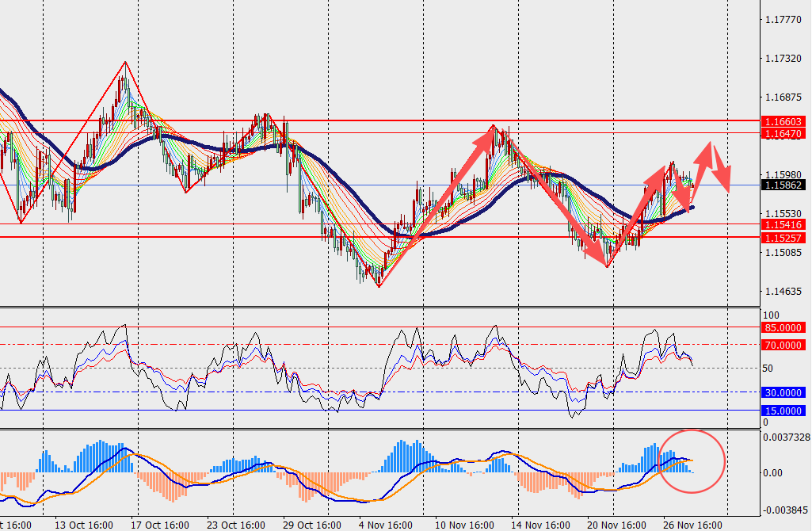This screenshot has width=812, height=531.
Task: Click the 1.16603 red price level label
Action: tap(783, 122)
